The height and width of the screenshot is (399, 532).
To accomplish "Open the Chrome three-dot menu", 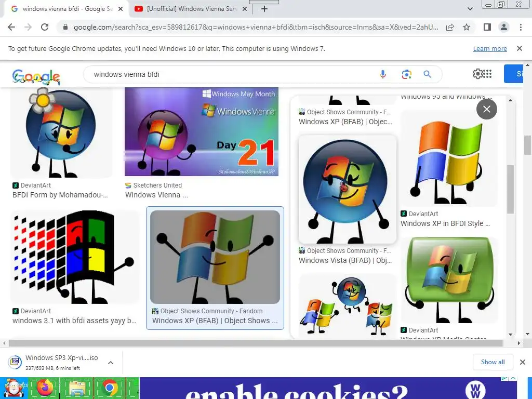I will pos(521,27).
